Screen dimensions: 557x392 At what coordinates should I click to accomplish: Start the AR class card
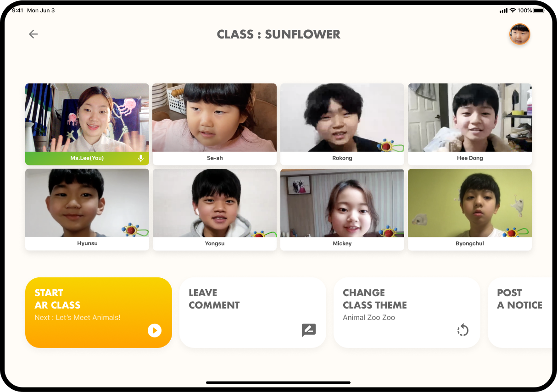[99, 313]
